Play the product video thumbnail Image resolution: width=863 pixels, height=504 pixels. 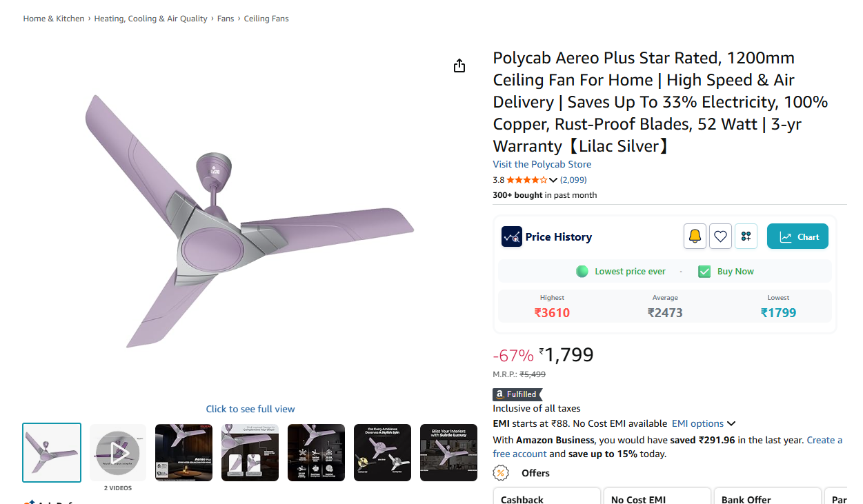pyautogui.click(x=118, y=452)
